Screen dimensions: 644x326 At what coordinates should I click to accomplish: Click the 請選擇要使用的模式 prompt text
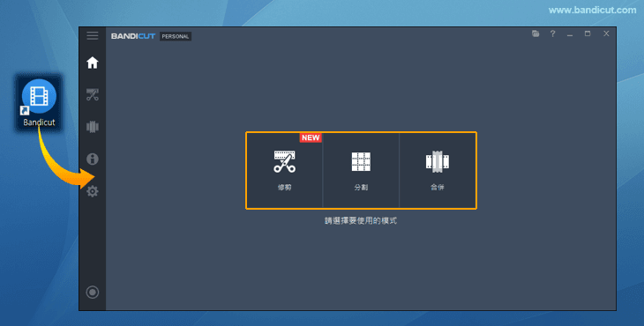[x=361, y=220]
